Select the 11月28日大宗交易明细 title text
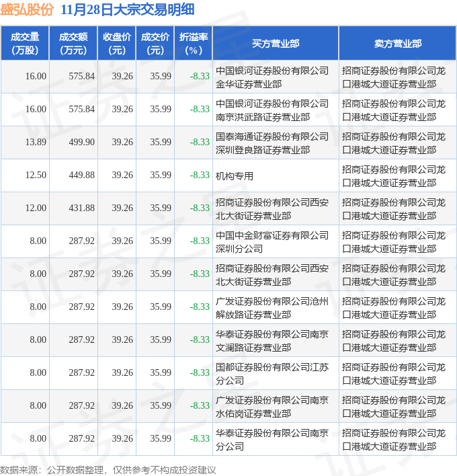The width and height of the screenshot is (457, 476). (x=128, y=9)
